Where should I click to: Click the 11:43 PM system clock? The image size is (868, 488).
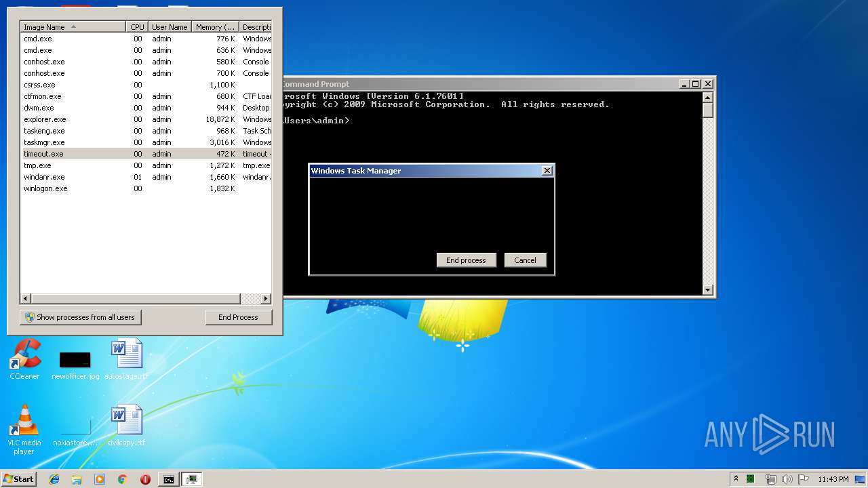(833, 479)
